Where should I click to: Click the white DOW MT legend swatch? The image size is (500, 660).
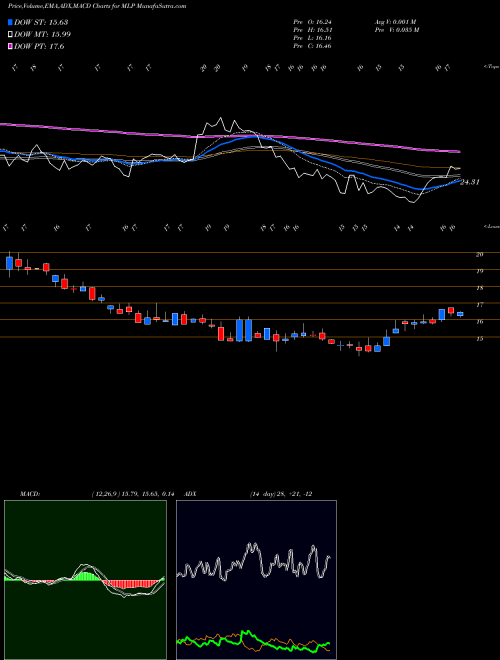click(10, 35)
